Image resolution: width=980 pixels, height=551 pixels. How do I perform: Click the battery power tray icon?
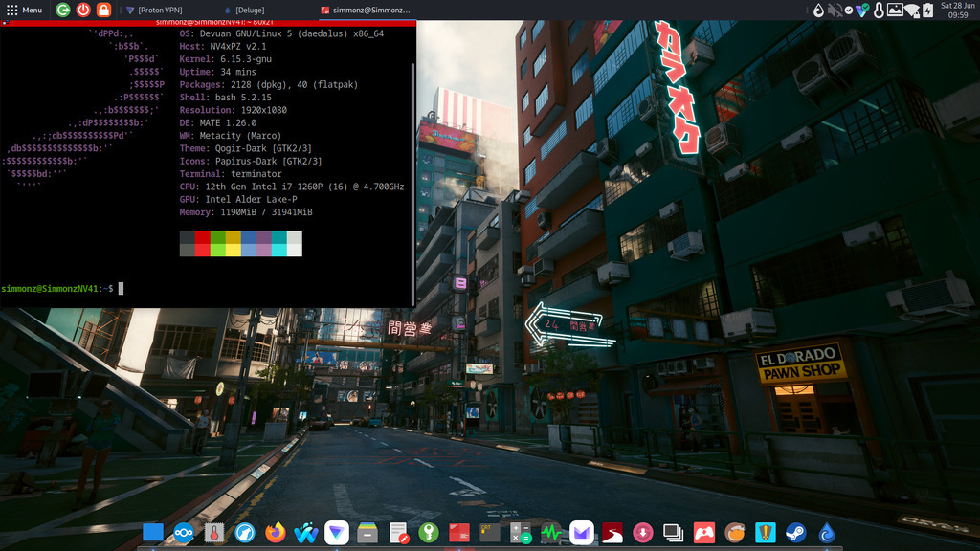[927, 11]
